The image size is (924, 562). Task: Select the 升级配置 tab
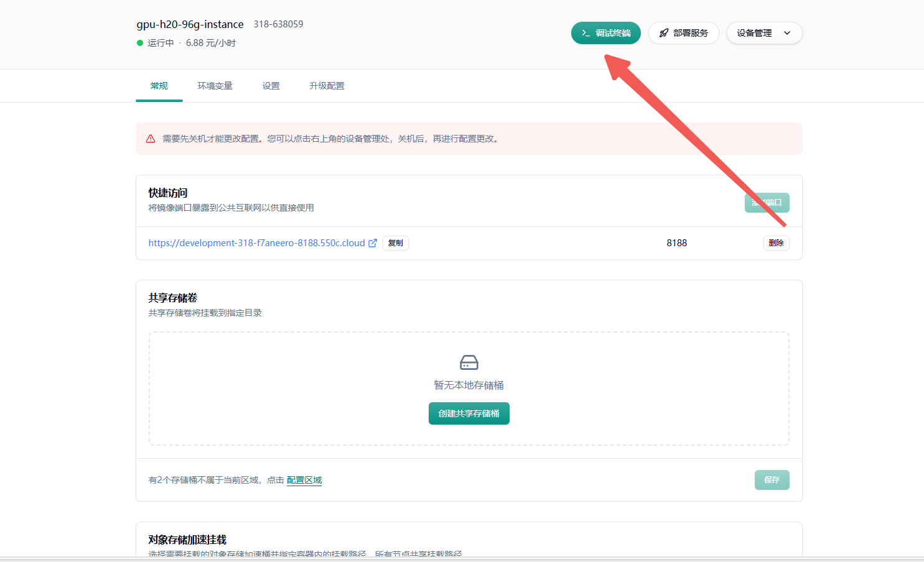click(327, 86)
